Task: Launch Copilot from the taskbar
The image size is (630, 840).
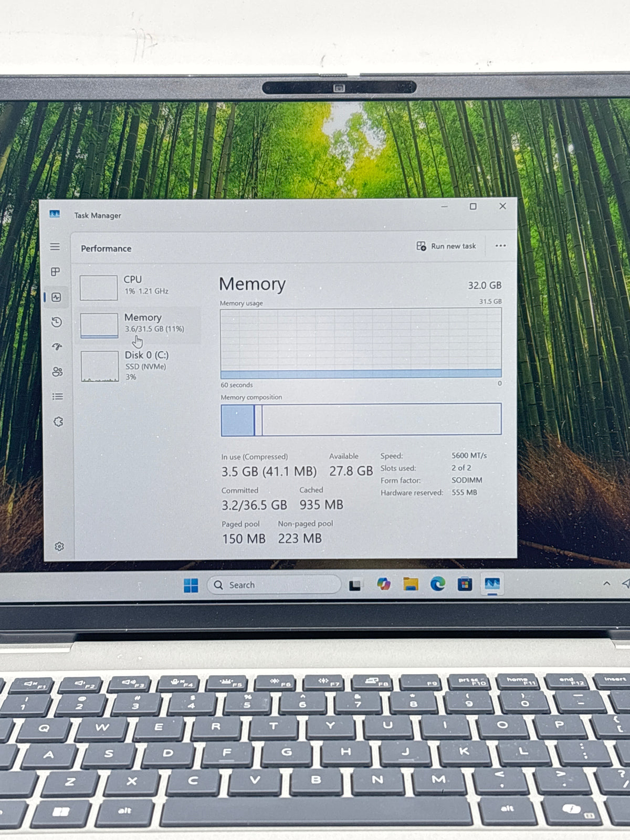Action: pyautogui.click(x=384, y=584)
